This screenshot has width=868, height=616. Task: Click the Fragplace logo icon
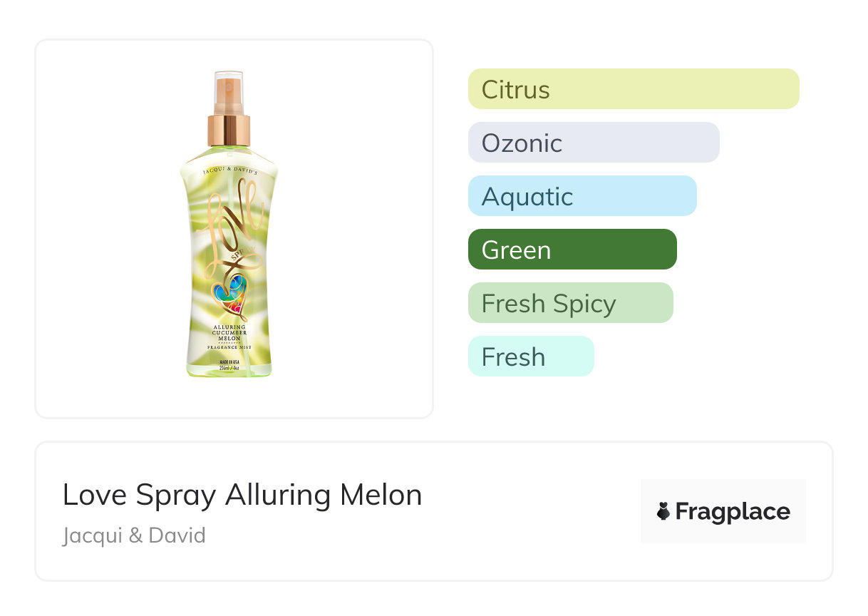[x=663, y=511]
